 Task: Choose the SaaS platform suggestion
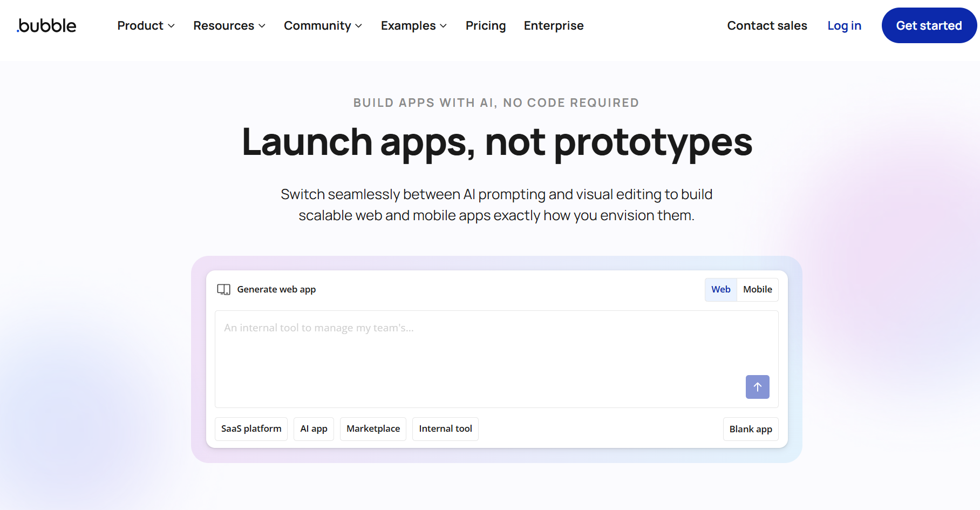[251, 429]
